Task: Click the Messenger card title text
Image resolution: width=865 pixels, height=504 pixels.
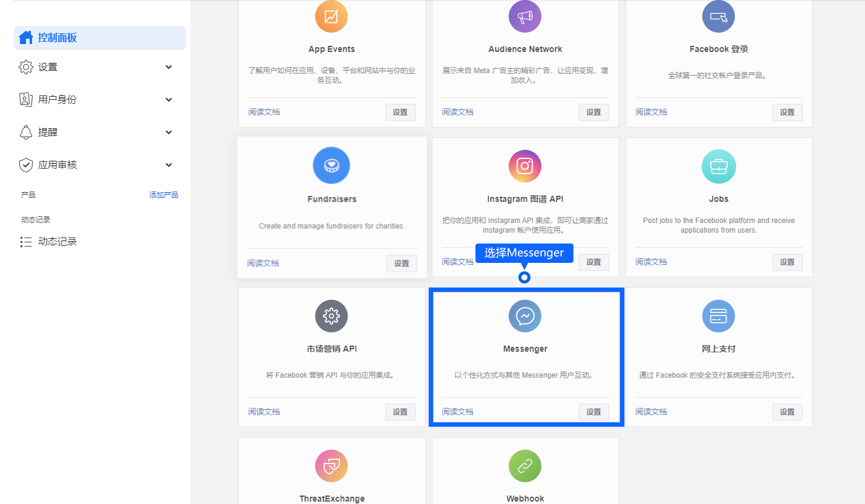Action: click(525, 349)
